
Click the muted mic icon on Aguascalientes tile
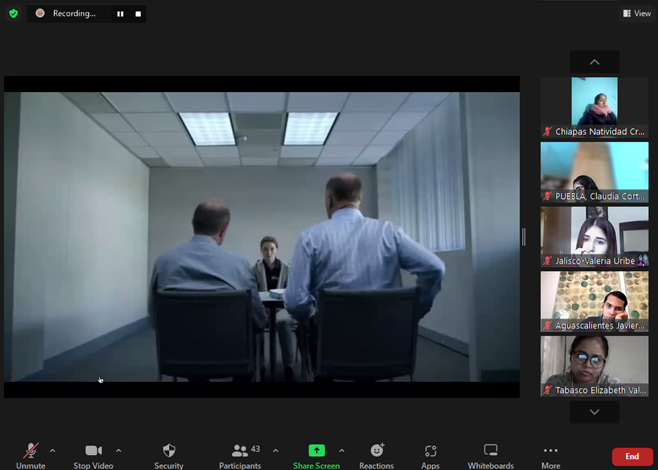547,325
